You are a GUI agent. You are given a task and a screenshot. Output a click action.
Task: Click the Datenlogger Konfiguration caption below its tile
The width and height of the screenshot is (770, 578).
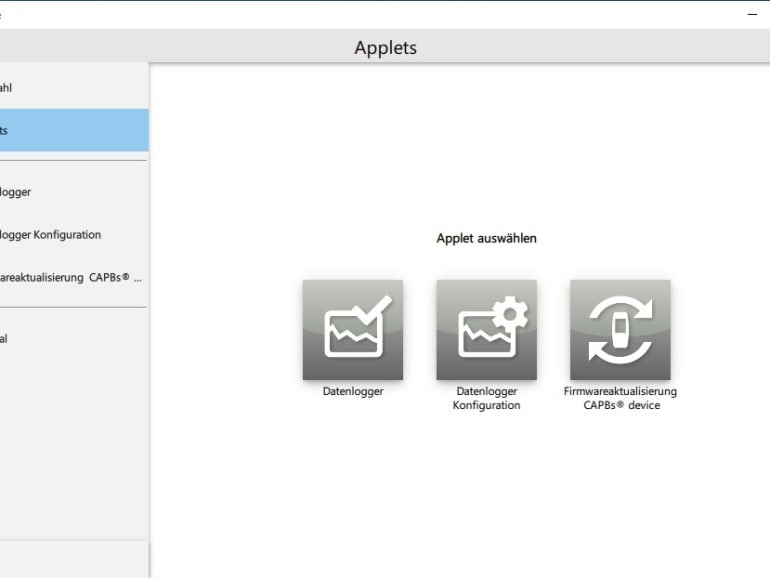(x=486, y=398)
